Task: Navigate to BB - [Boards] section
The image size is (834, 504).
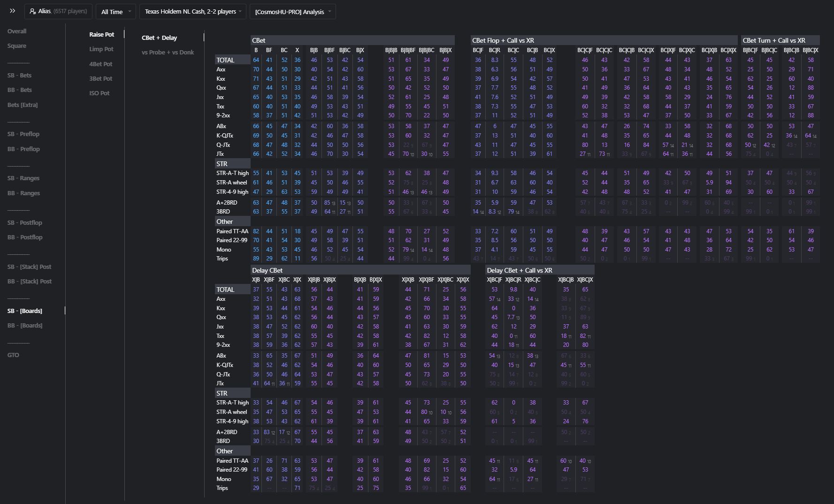Action: 25,326
